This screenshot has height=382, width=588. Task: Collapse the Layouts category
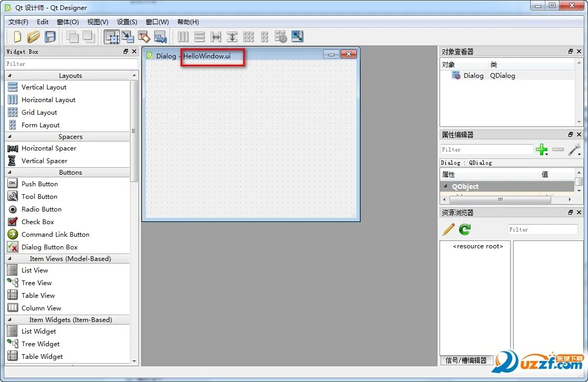10,76
